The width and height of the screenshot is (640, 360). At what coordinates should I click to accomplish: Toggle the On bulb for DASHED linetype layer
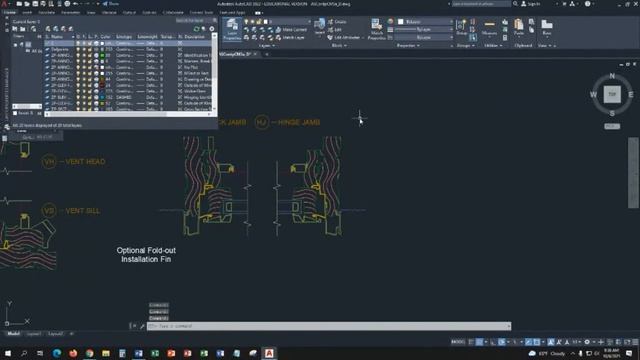click(78, 97)
